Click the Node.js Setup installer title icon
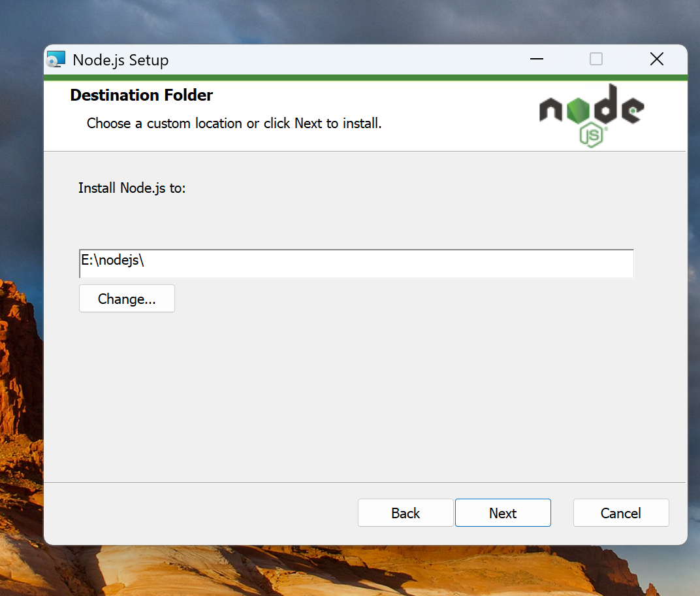The height and width of the screenshot is (596, 700). [x=56, y=59]
